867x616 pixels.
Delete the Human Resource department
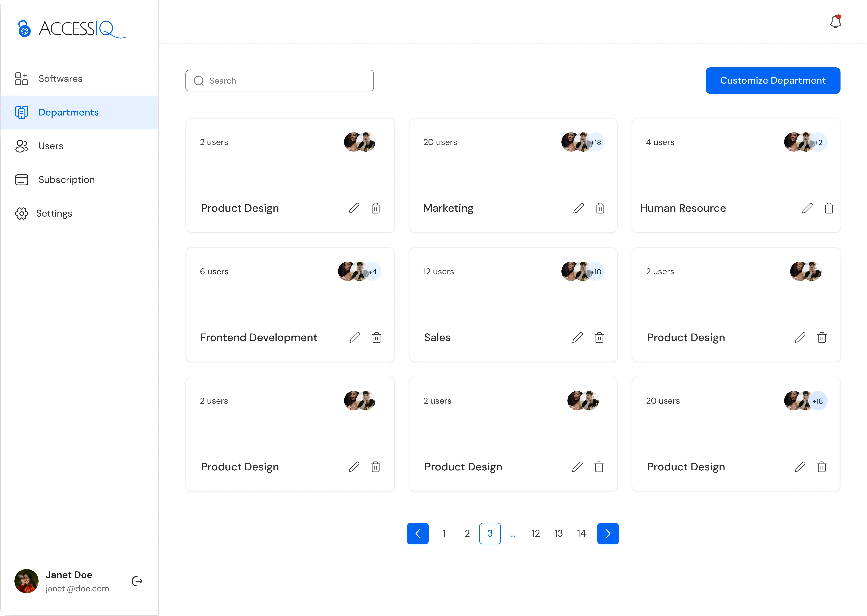tap(829, 208)
